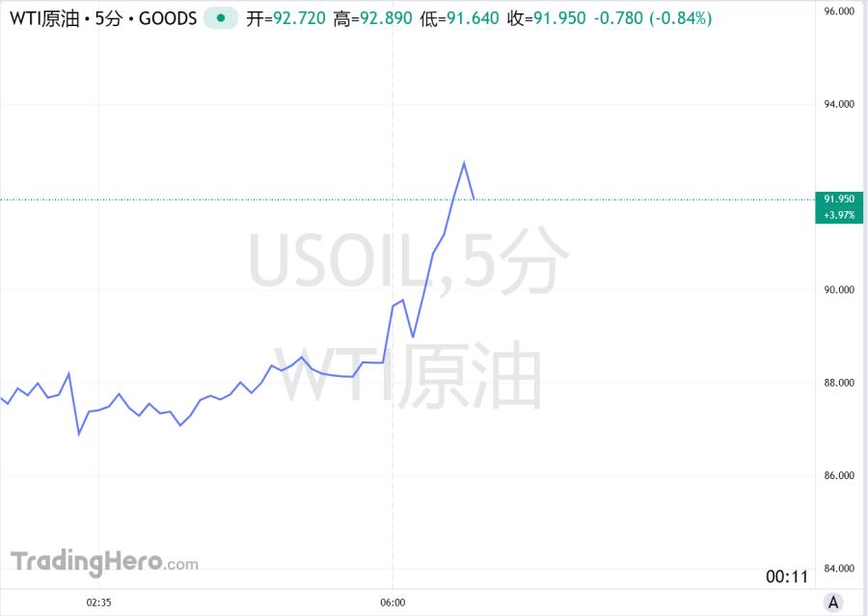Click the green market status indicator dot
This screenshot has width=868, height=616.
222,17
